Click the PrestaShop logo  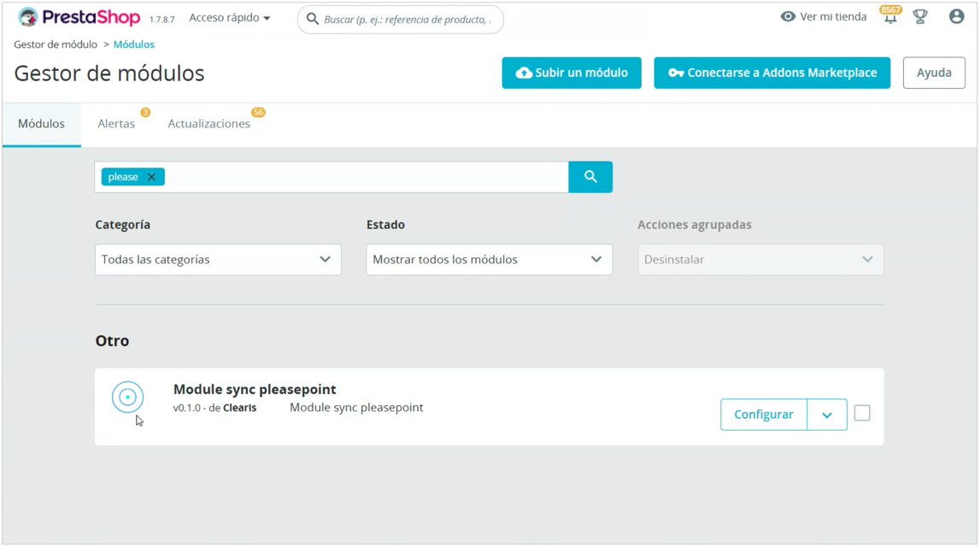[79, 17]
